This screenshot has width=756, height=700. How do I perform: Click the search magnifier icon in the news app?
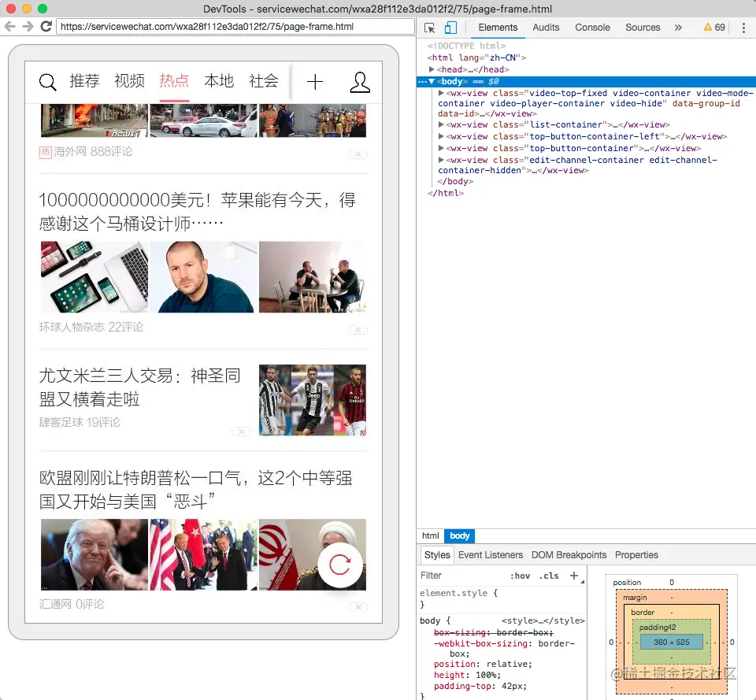[x=48, y=82]
